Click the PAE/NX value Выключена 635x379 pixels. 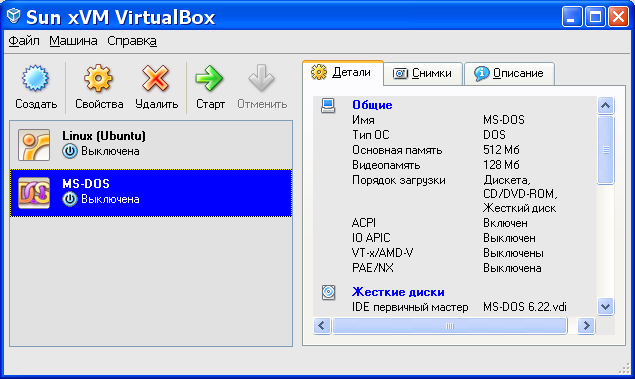click(x=512, y=268)
